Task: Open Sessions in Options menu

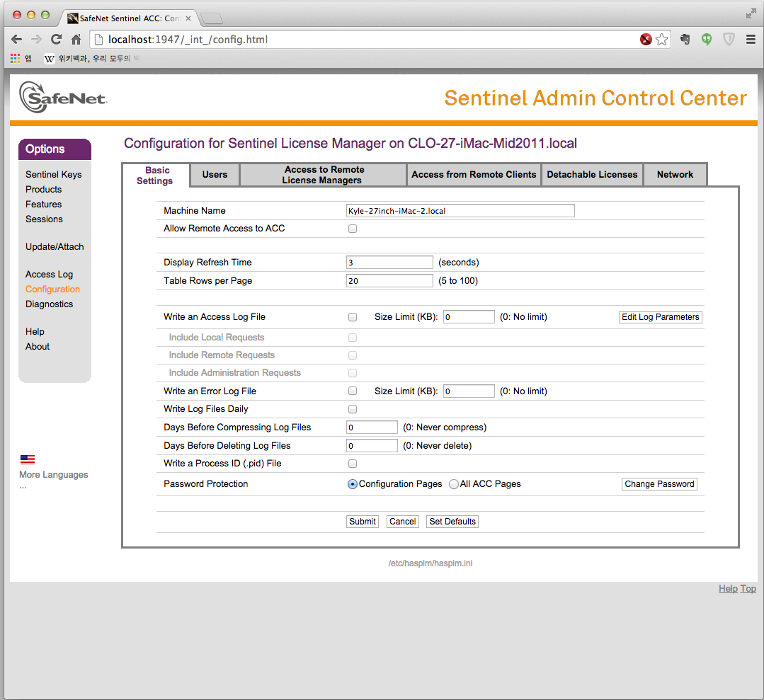Action: coord(44,219)
